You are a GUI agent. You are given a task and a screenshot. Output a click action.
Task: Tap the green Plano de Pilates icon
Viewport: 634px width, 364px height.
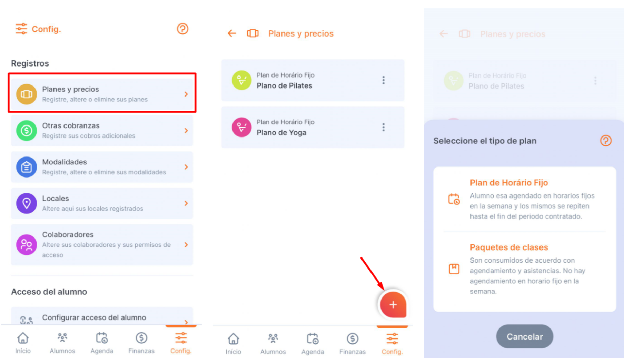coord(241,80)
